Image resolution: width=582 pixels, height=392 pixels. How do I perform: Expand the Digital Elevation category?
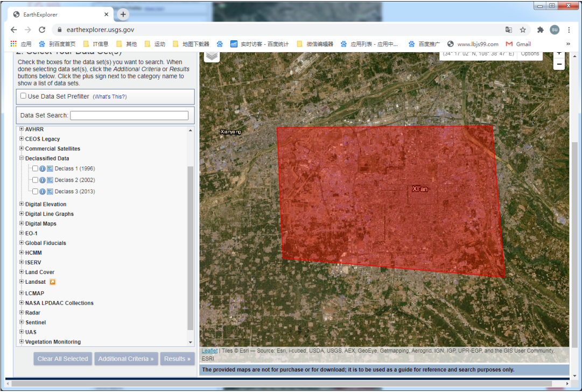tap(22, 204)
